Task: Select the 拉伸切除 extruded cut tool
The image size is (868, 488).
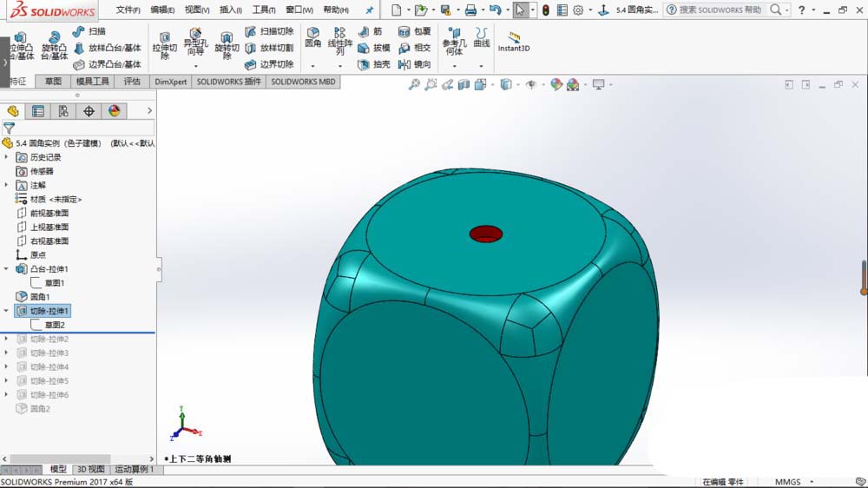Action: (164, 46)
